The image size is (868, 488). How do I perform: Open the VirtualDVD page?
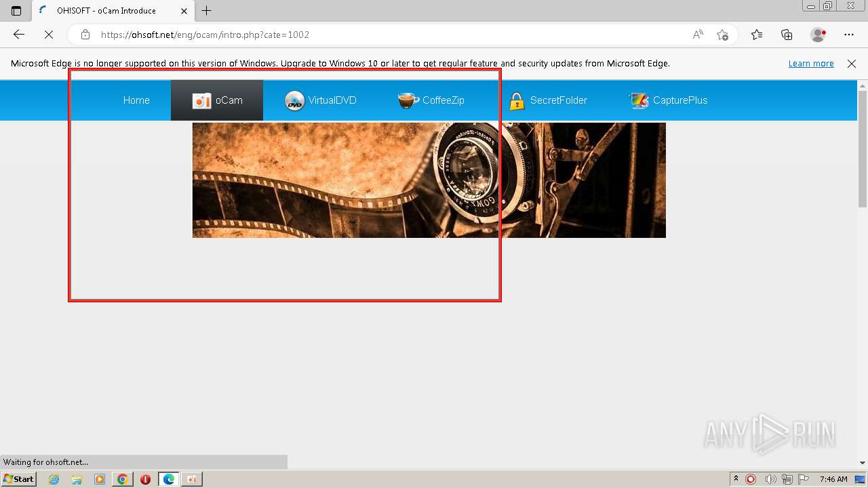320,100
